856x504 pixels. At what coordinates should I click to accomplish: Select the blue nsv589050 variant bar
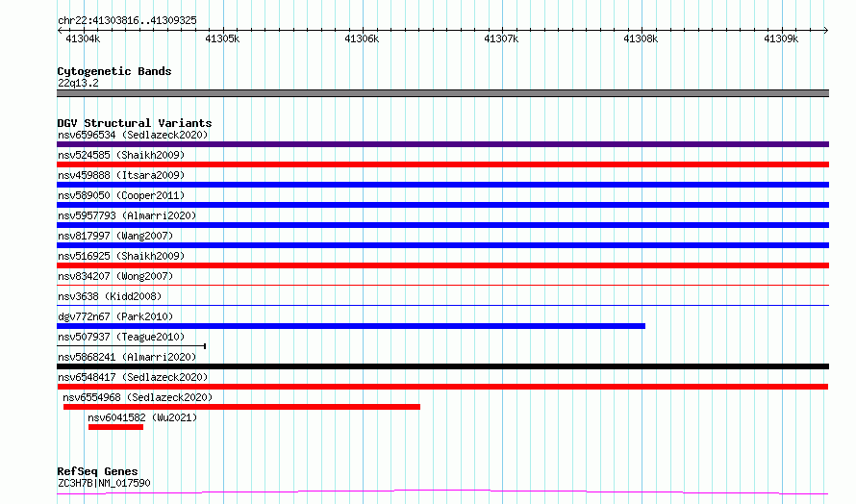click(442, 205)
